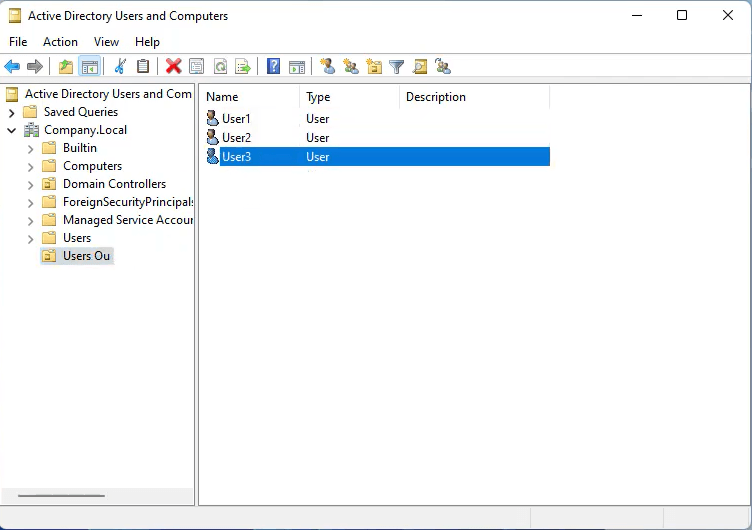Click the Refresh toolbar icon

[219, 67]
